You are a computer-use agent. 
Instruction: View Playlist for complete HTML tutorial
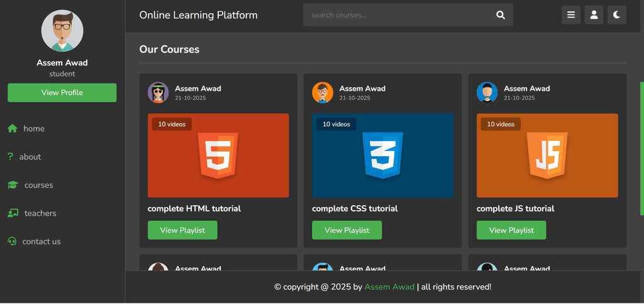[182, 230]
